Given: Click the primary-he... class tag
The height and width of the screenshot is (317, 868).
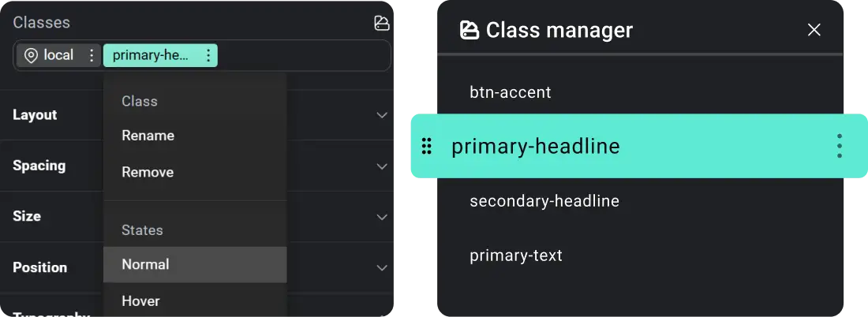Looking at the screenshot, I should 151,55.
